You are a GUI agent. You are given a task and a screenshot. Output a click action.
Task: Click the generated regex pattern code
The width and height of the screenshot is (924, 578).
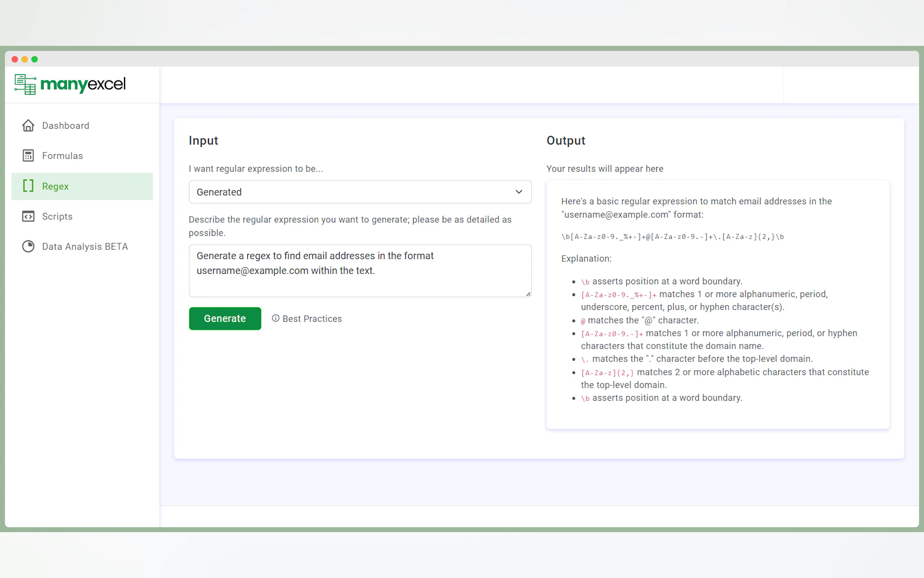coord(672,237)
